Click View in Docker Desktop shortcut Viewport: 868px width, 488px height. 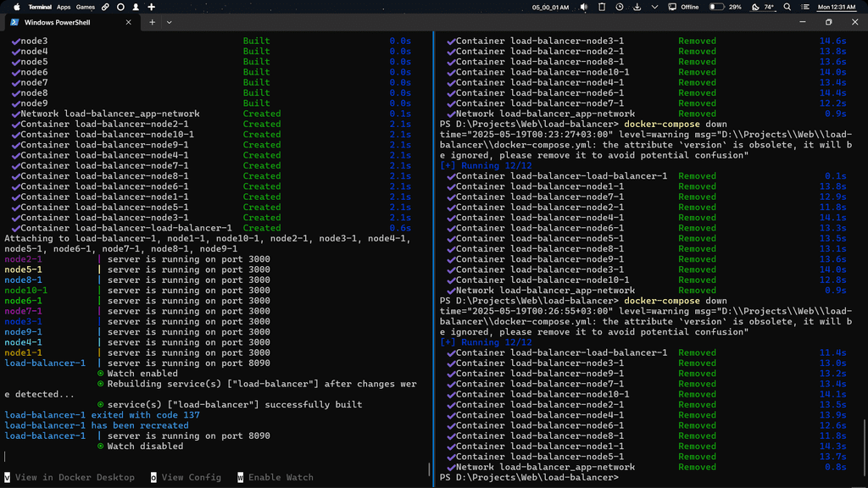pyautogui.click(x=70, y=478)
